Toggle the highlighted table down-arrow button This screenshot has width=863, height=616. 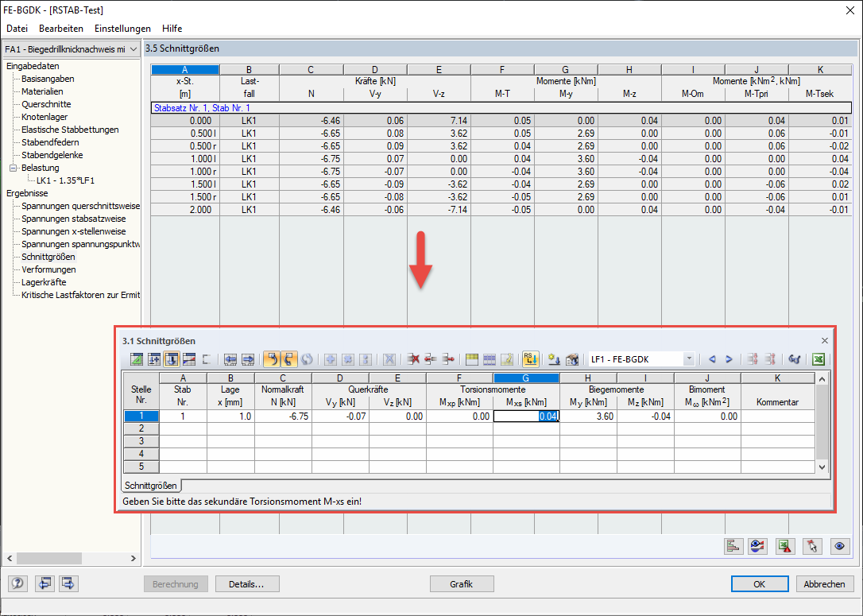point(170,359)
